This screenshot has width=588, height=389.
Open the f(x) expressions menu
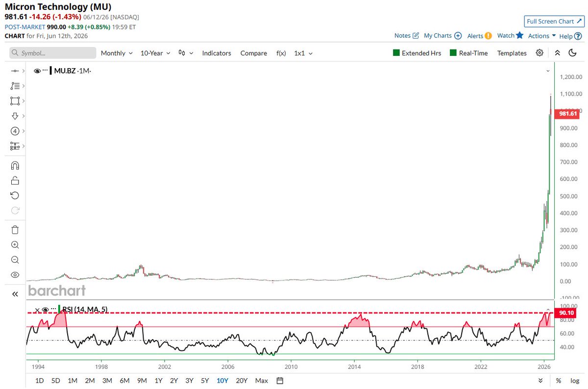click(281, 53)
